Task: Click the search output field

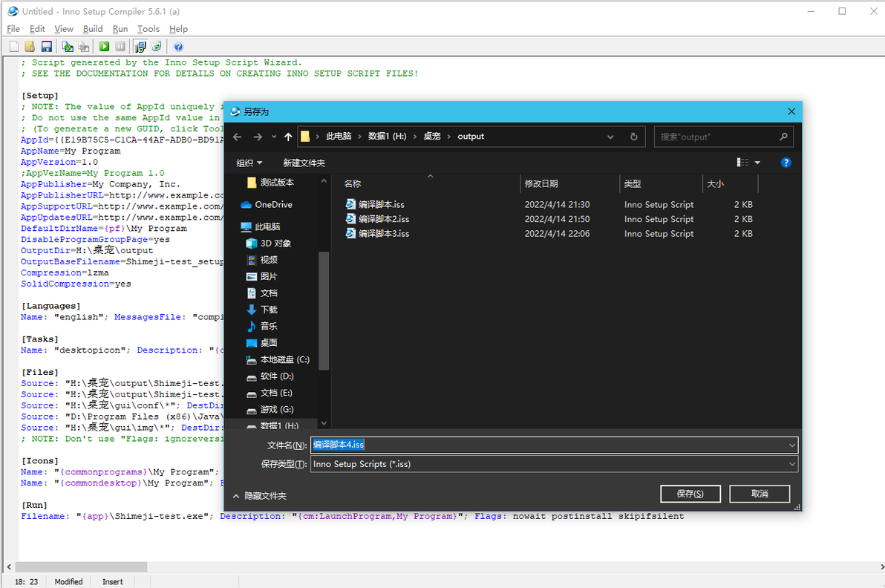Action: point(724,137)
